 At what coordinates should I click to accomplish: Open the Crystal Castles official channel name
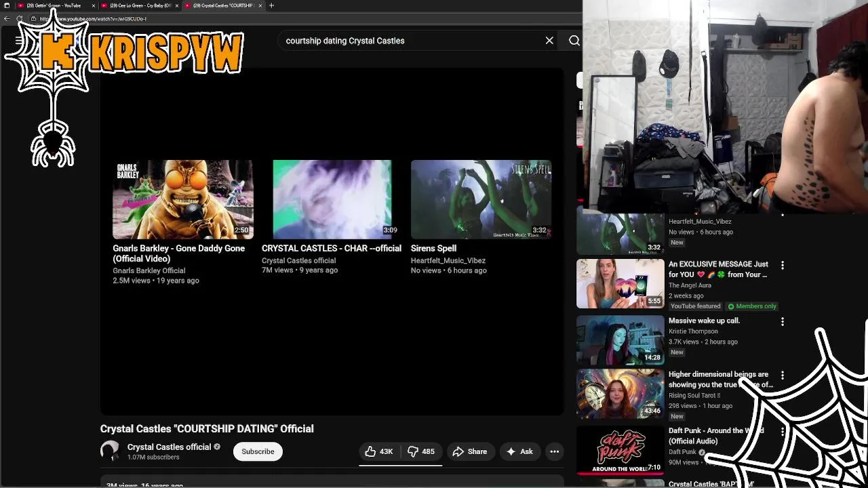point(170,447)
